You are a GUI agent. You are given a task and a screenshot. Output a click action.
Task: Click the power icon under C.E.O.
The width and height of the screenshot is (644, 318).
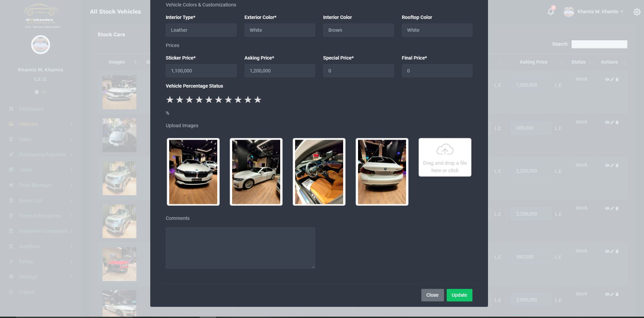click(44, 92)
